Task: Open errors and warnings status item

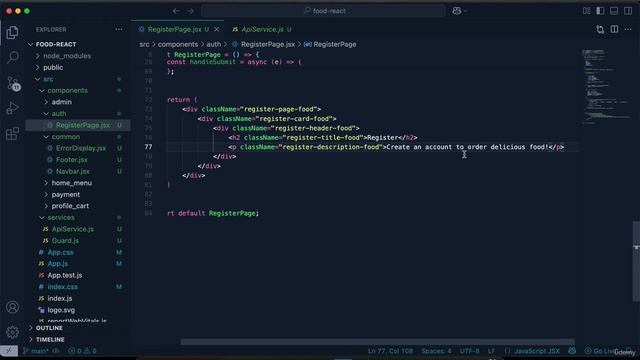Action: coord(82,351)
